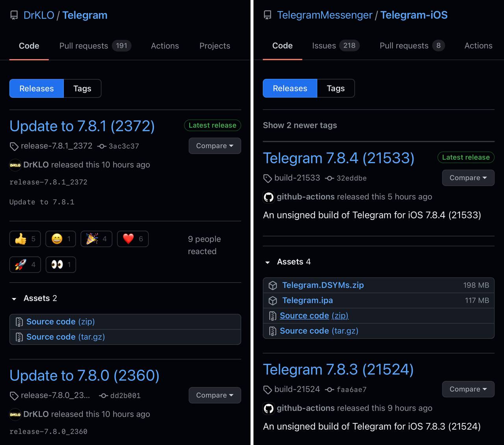Open release title Update to 7.8.0 (2360)
The height and width of the screenshot is (445, 504).
[x=84, y=376]
